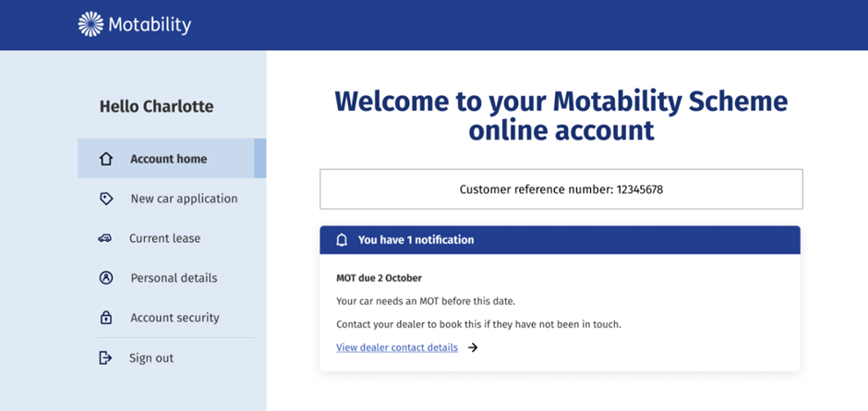Select Personal details in the sidebar
This screenshot has height=411, width=868.
pyautogui.click(x=172, y=278)
